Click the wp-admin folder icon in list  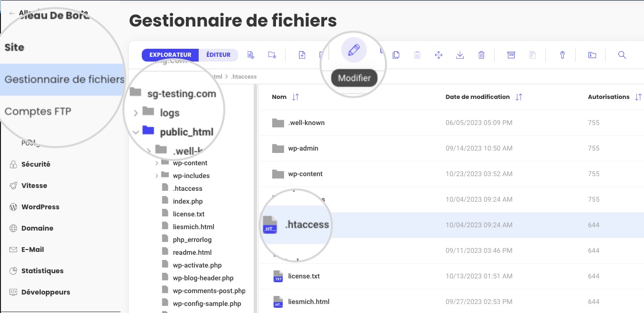click(x=278, y=148)
